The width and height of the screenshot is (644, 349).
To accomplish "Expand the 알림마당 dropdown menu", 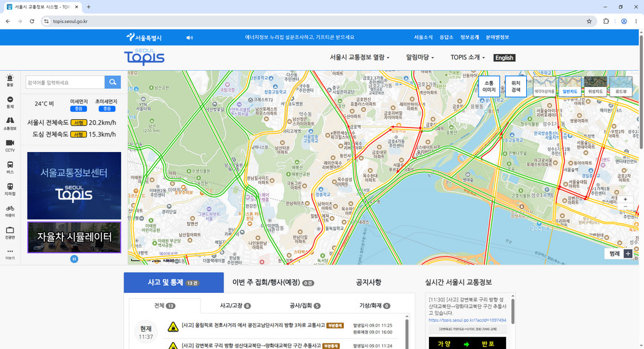I will click(420, 57).
